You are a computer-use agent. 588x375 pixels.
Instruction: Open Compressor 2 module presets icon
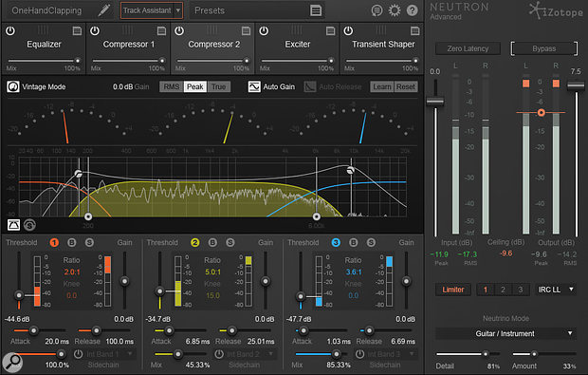click(246, 30)
